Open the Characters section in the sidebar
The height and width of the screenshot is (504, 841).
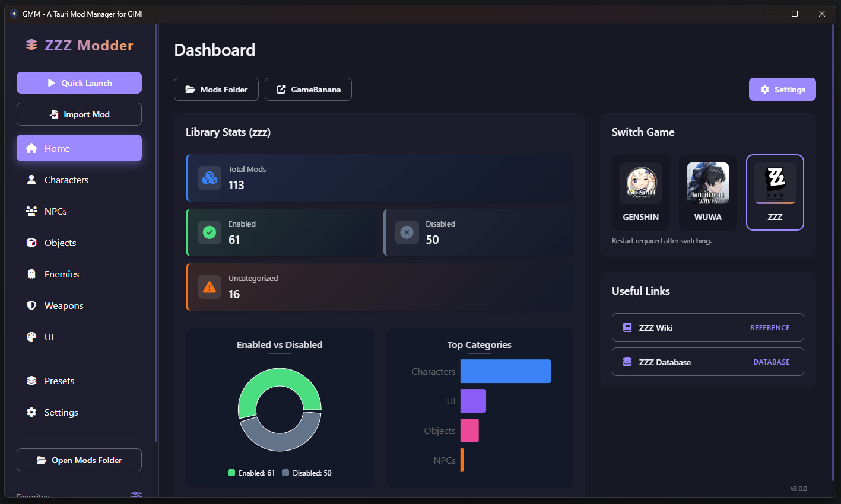[x=66, y=180]
